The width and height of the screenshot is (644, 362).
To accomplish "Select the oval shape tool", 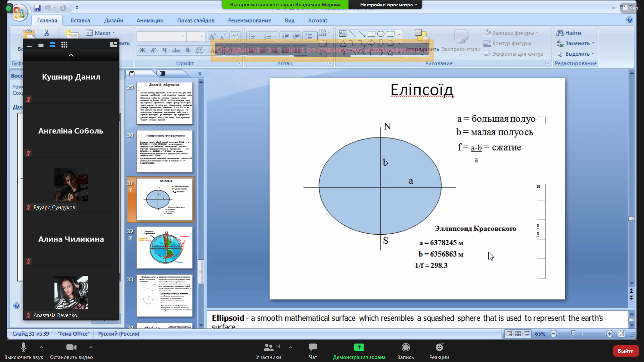I will [381, 34].
